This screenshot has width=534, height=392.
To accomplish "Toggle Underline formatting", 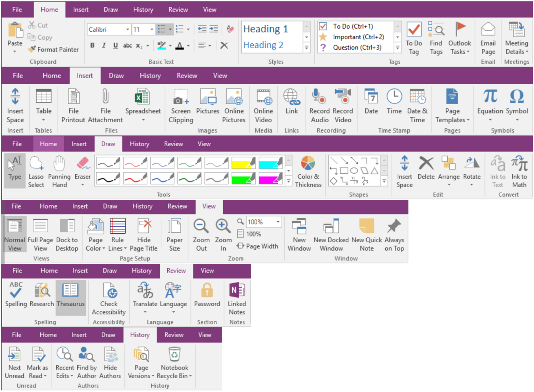I will 115,45.
